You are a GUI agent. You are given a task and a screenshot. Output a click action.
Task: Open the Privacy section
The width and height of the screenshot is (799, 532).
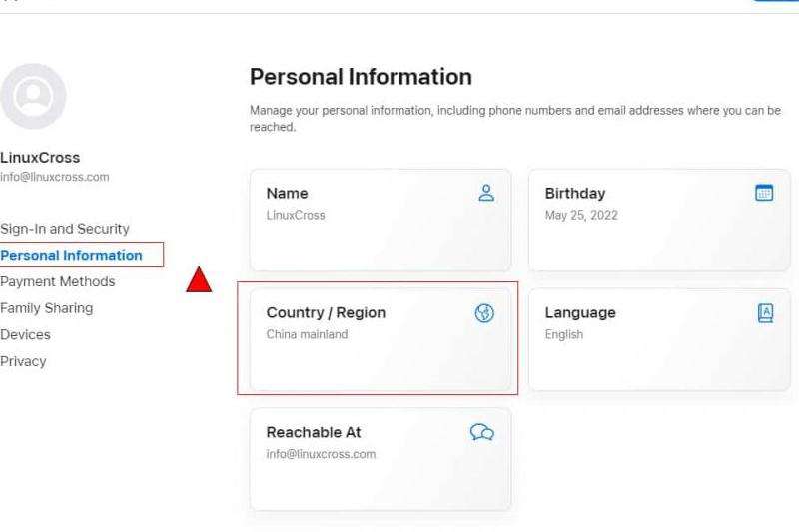click(x=24, y=361)
